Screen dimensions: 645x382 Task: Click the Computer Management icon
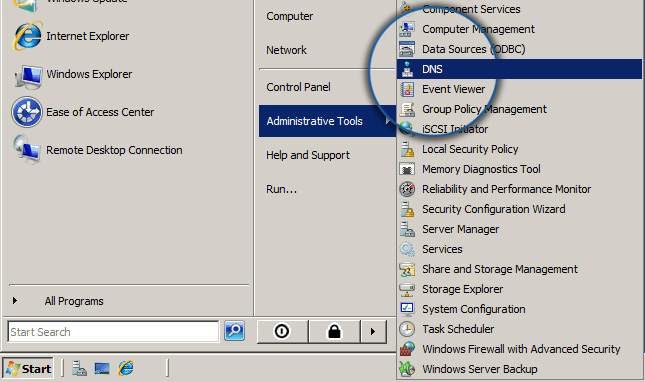(407, 29)
